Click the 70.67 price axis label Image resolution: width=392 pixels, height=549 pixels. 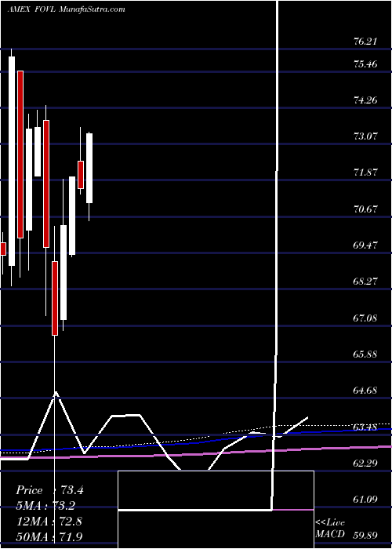pyautogui.click(x=365, y=209)
